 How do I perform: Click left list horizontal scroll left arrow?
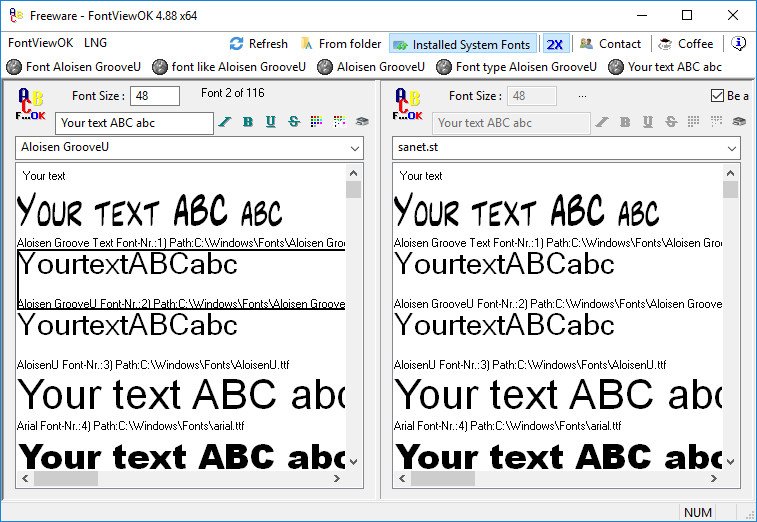pyautogui.click(x=25, y=479)
